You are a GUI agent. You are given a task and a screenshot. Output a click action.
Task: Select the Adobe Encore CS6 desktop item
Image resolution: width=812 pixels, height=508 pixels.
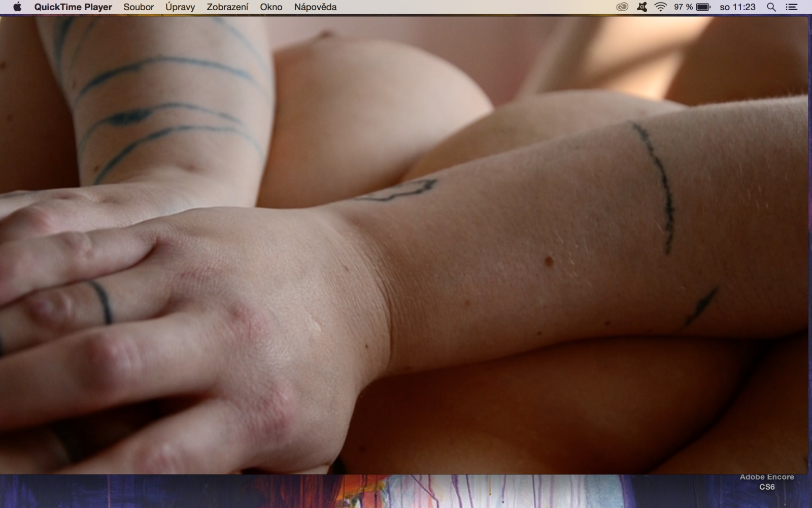pos(767,482)
